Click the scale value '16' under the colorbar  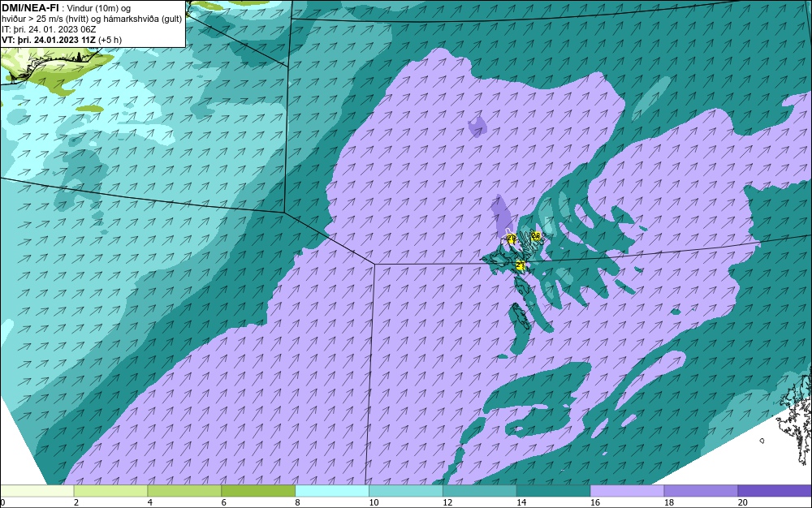[x=595, y=502]
